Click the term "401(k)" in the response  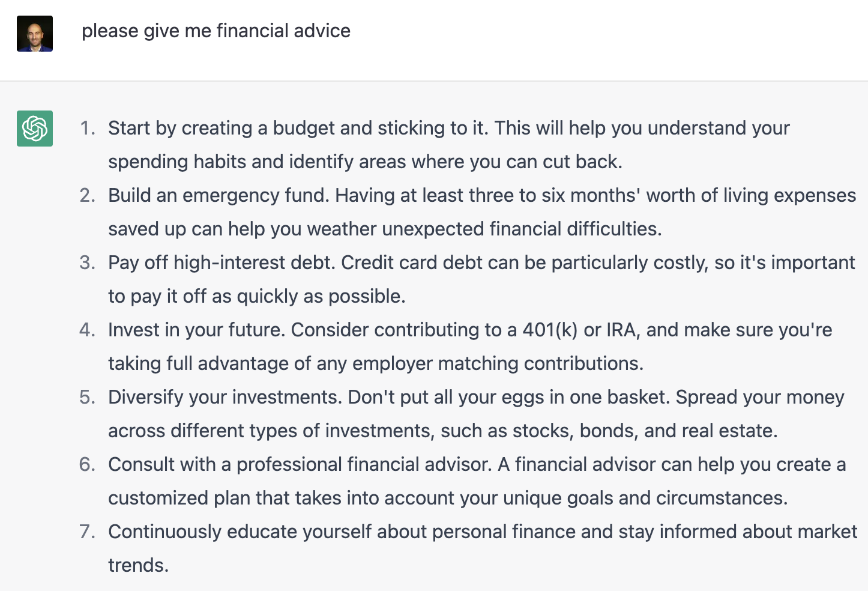click(x=550, y=330)
